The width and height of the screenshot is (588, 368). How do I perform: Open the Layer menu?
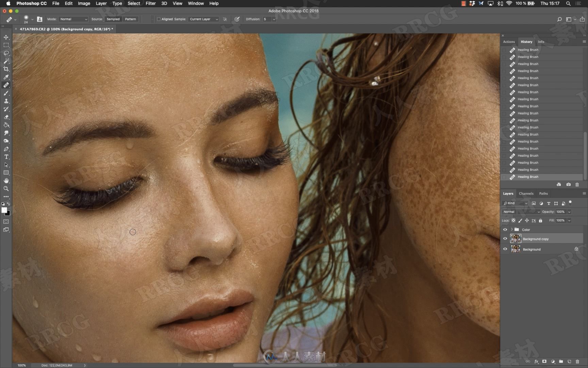tap(101, 3)
